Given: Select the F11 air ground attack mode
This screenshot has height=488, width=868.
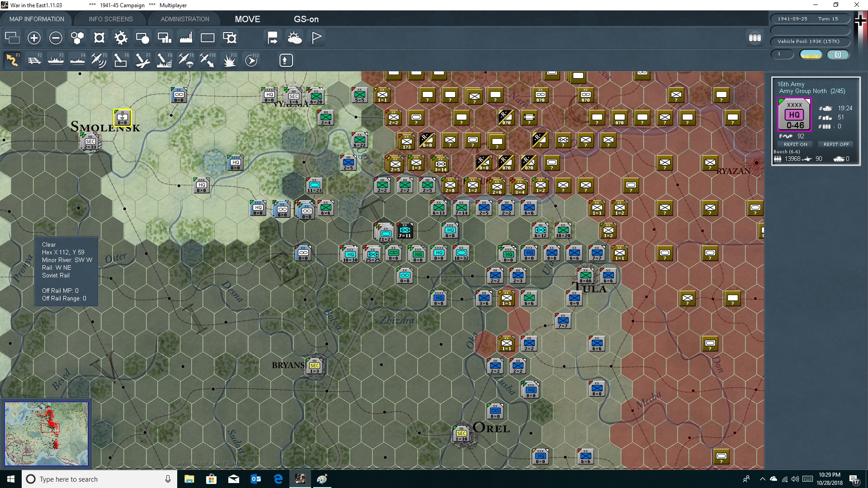Looking at the screenshot, I should click(x=230, y=60).
